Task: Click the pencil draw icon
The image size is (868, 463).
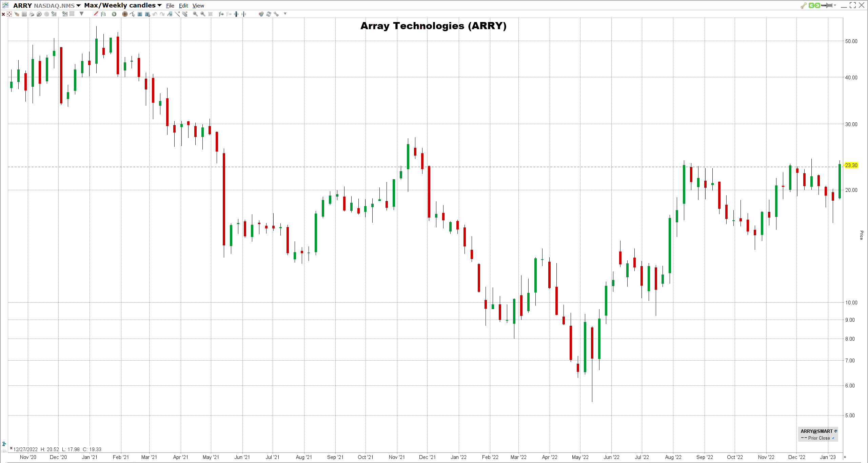Action: point(96,14)
